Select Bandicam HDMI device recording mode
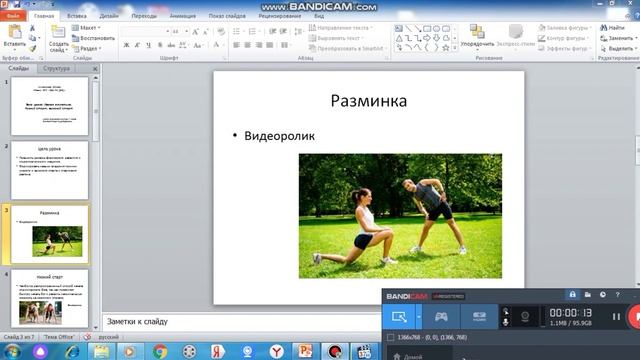Viewport: 640px width, 360px height. pyautogui.click(x=479, y=316)
